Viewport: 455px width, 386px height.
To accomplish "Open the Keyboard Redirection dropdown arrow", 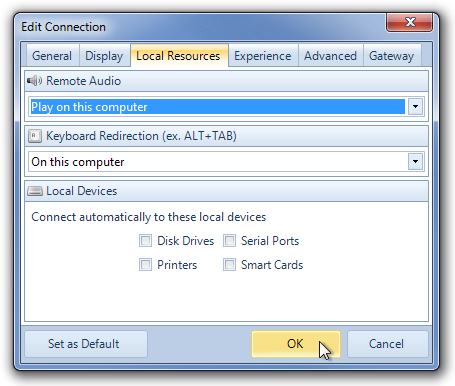I will pos(415,162).
